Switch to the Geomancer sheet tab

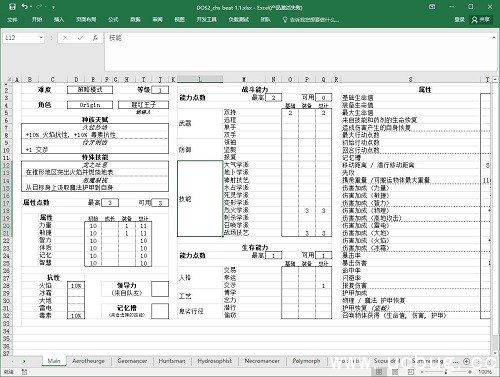tap(132, 361)
